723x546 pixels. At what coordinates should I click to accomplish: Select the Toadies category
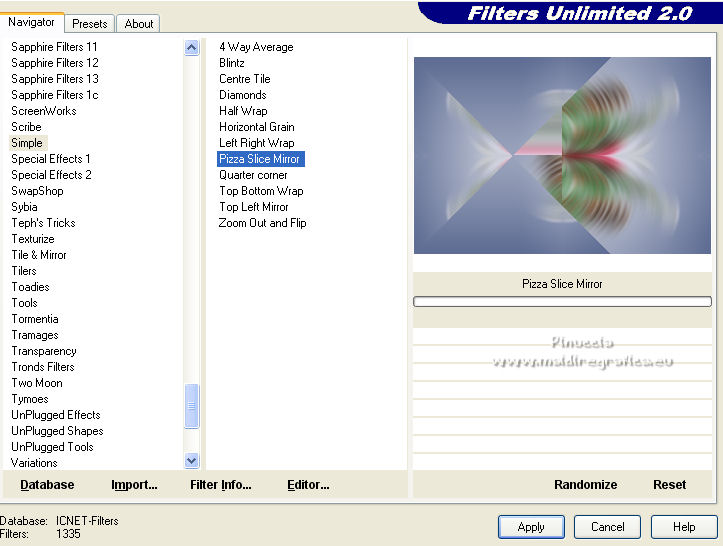click(30, 287)
